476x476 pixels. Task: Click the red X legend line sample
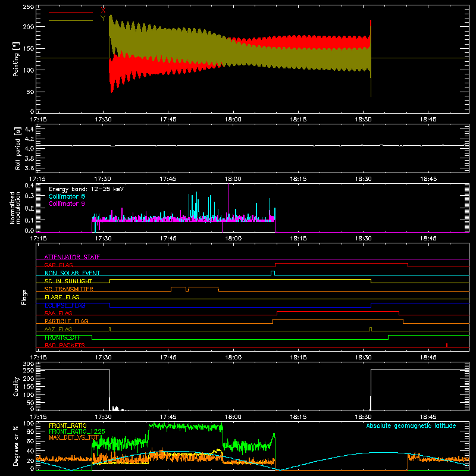click(71, 12)
